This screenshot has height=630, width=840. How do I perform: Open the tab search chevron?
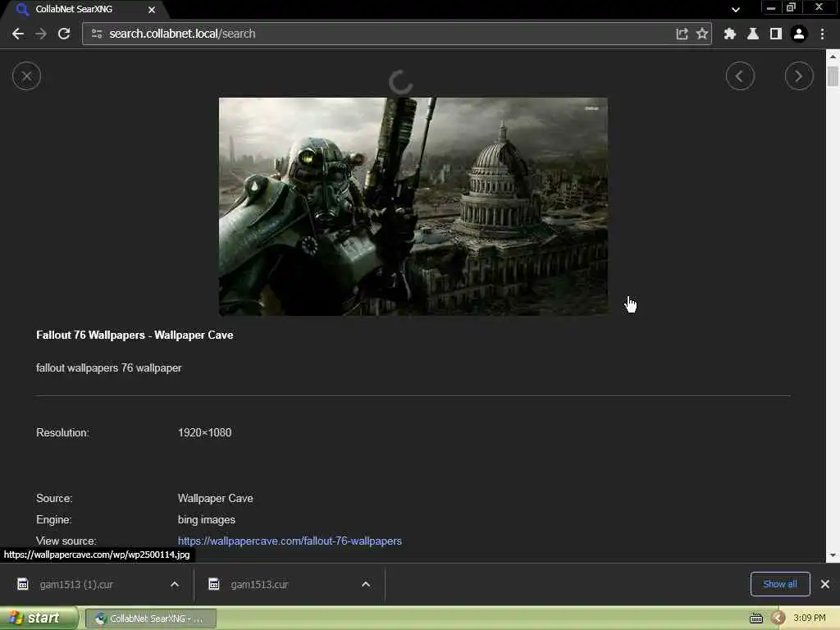point(736,10)
